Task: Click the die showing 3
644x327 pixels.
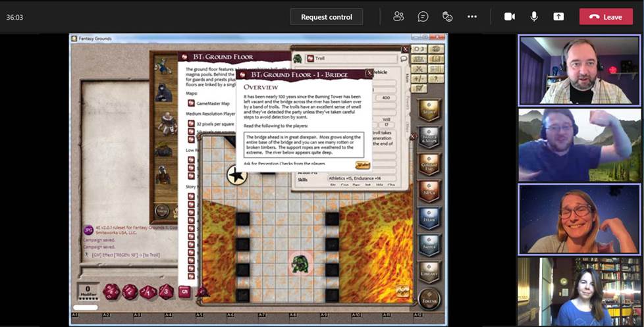Action: [x=167, y=291]
